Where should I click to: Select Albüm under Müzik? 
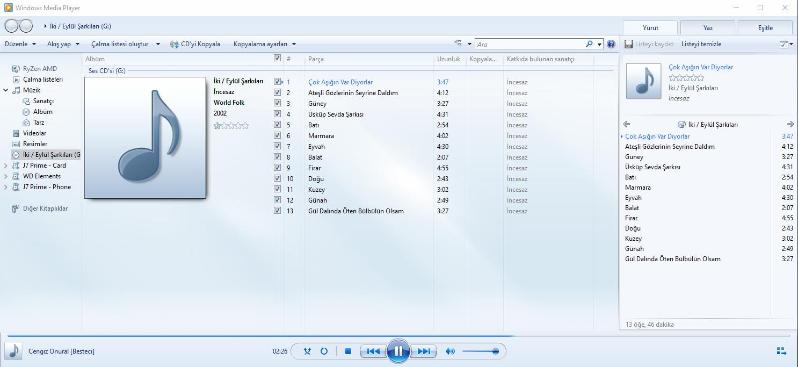pyautogui.click(x=42, y=111)
